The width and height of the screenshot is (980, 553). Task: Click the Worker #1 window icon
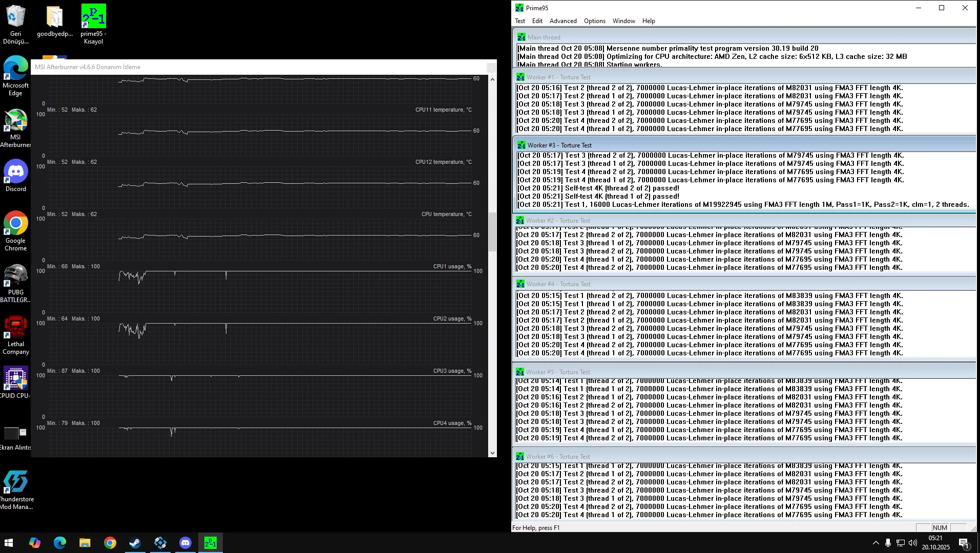520,77
